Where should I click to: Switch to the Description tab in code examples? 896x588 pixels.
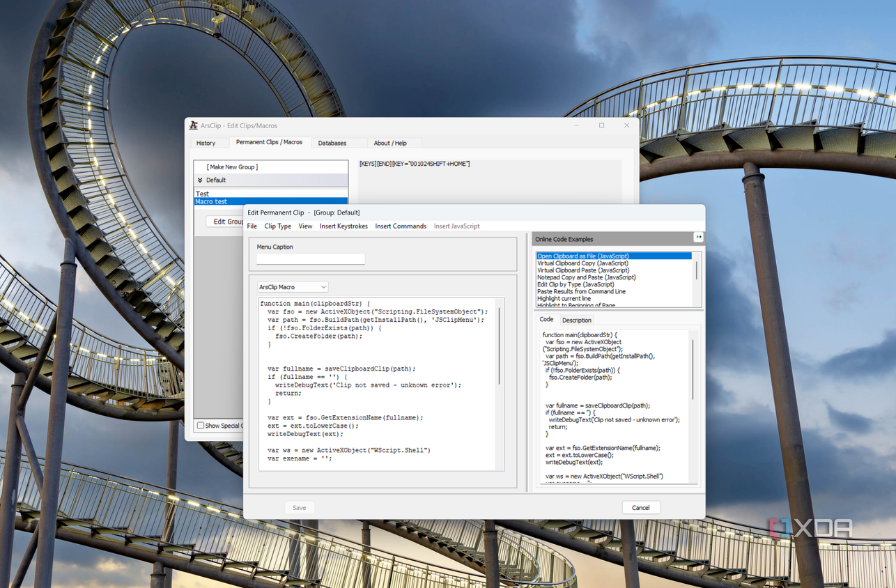pos(577,320)
